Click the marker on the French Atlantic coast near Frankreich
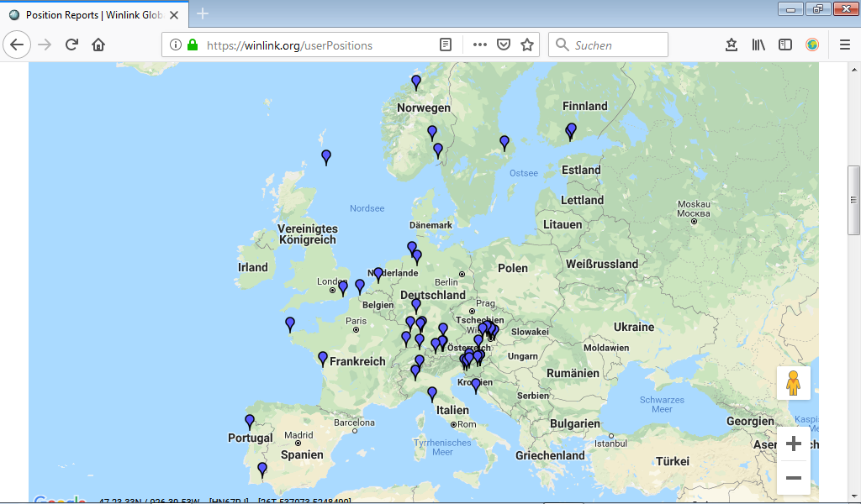The width and height of the screenshot is (861, 504). (323, 360)
